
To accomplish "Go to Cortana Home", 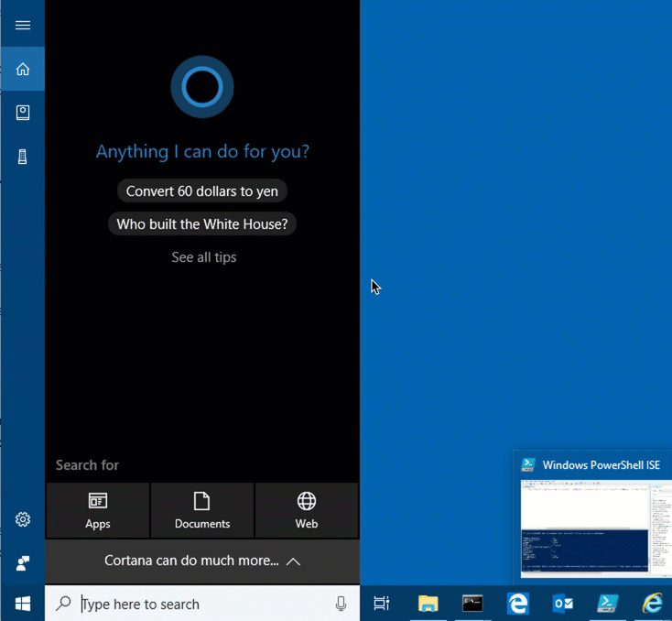I will (x=23, y=69).
